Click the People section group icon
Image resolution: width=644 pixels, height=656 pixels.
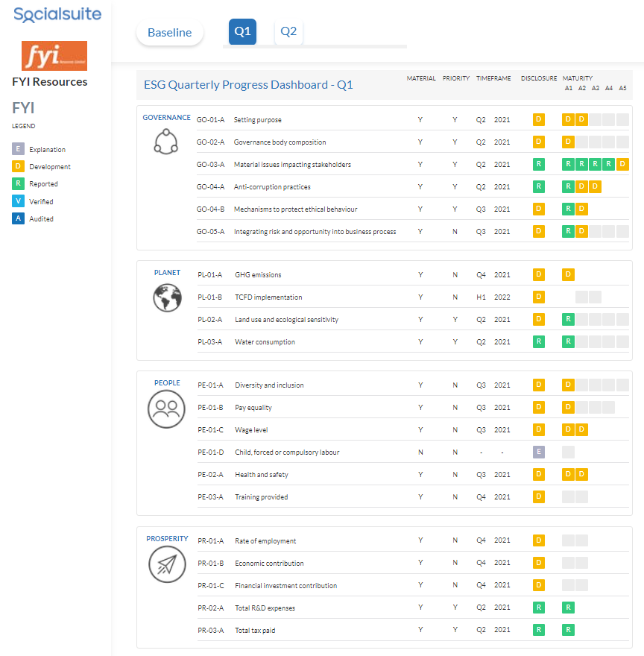click(x=166, y=409)
